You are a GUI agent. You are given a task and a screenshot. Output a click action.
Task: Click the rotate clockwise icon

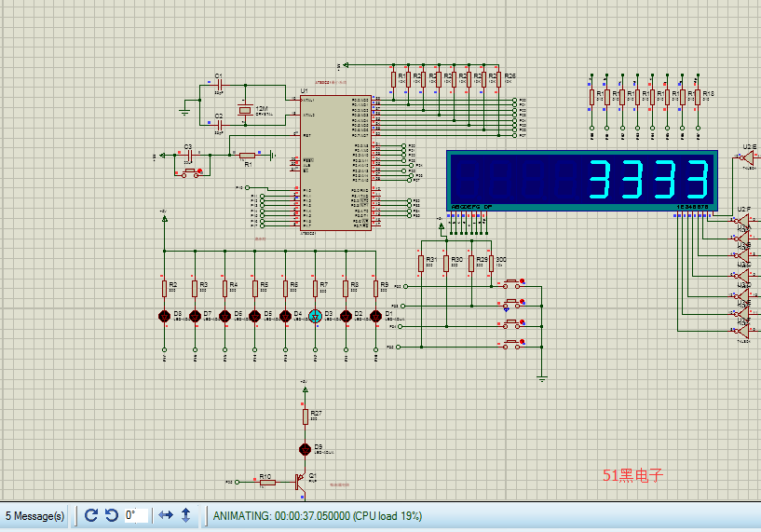90,515
